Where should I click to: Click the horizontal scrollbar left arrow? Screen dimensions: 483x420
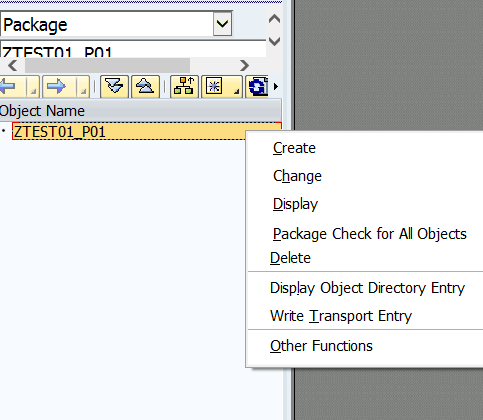(12, 65)
